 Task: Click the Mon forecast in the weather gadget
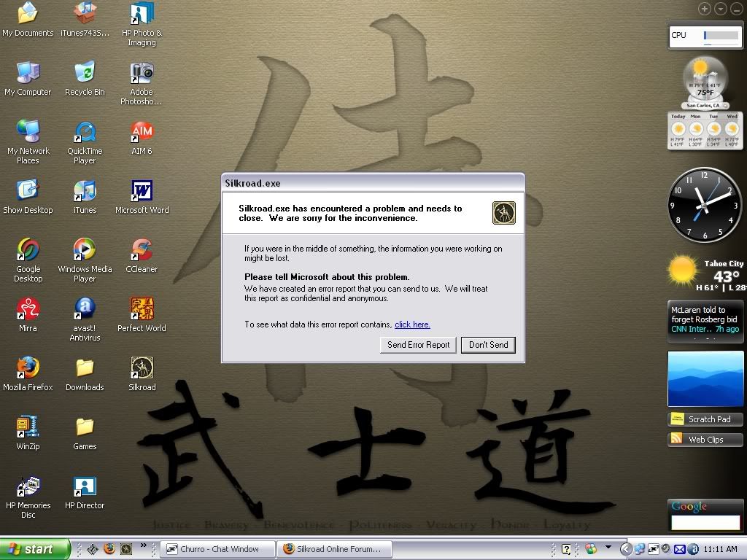695,130
